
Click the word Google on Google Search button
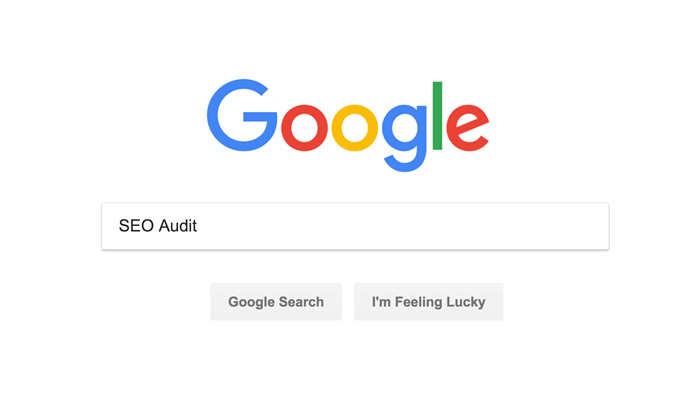click(252, 302)
